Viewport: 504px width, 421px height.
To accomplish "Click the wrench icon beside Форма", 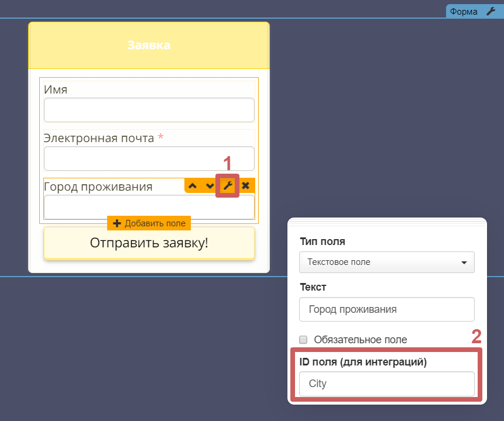I will (x=491, y=12).
